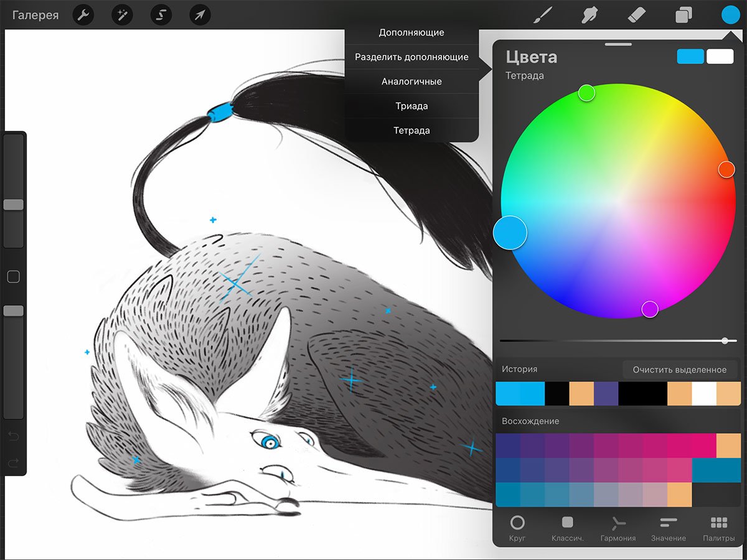The width and height of the screenshot is (747, 560).
Task: Click the orange harmony node on wheel
Action: (x=726, y=169)
